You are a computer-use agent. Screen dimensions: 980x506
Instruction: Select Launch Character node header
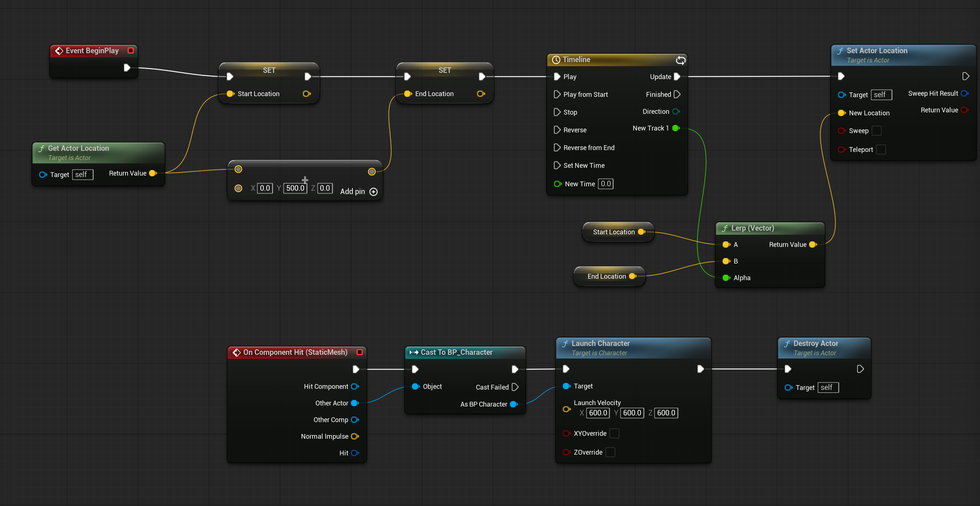pos(633,348)
